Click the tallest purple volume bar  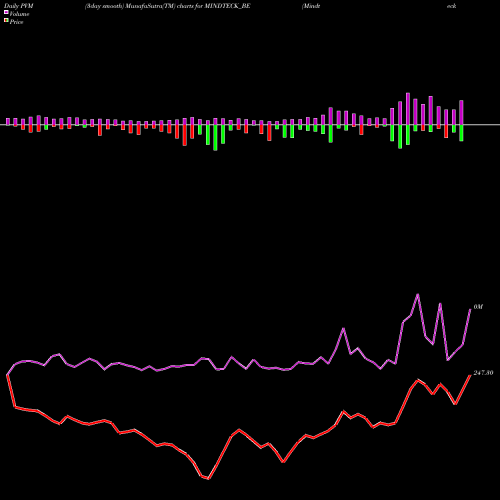tap(408, 109)
